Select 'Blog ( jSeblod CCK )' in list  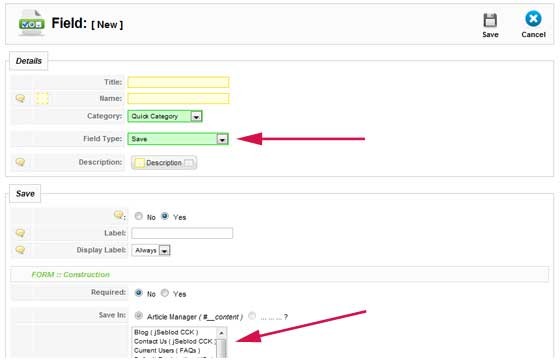pos(166,332)
